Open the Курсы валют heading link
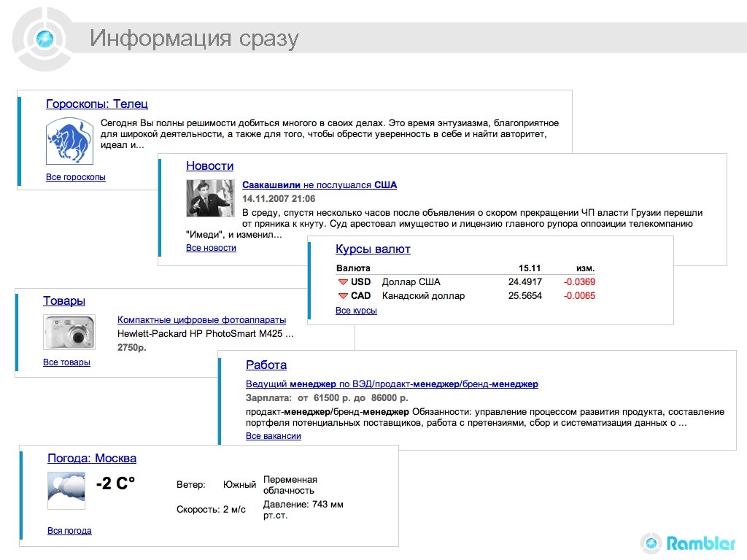The height and width of the screenshot is (560, 747). pos(373,249)
